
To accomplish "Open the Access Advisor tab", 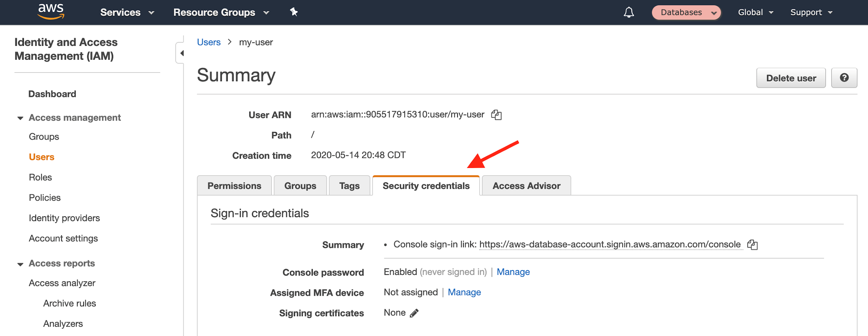I will 526,186.
